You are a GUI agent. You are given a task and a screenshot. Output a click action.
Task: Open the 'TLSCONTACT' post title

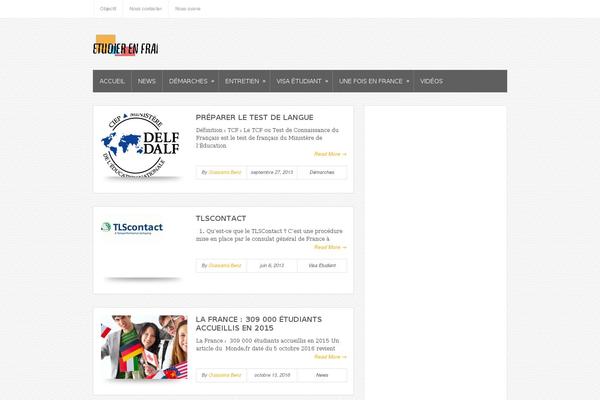point(221,219)
